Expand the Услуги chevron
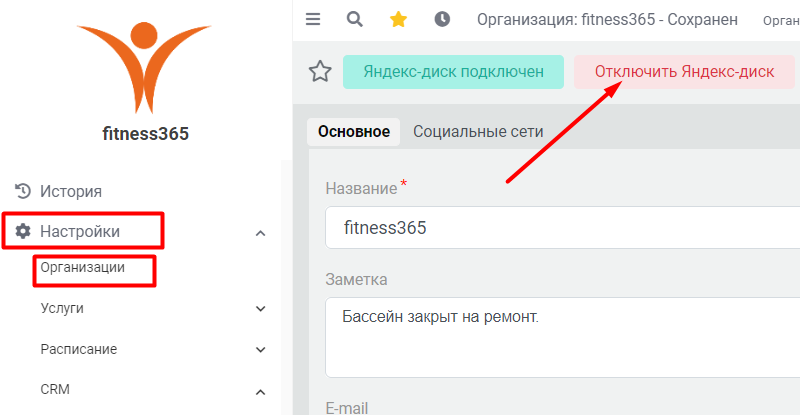This screenshot has width=800, height=415. click(260, 309)
